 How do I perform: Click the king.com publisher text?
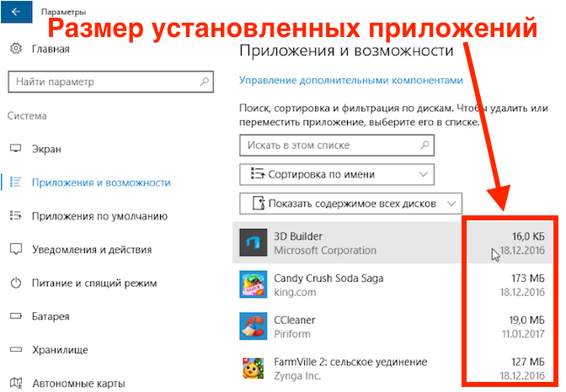(295, 292)
